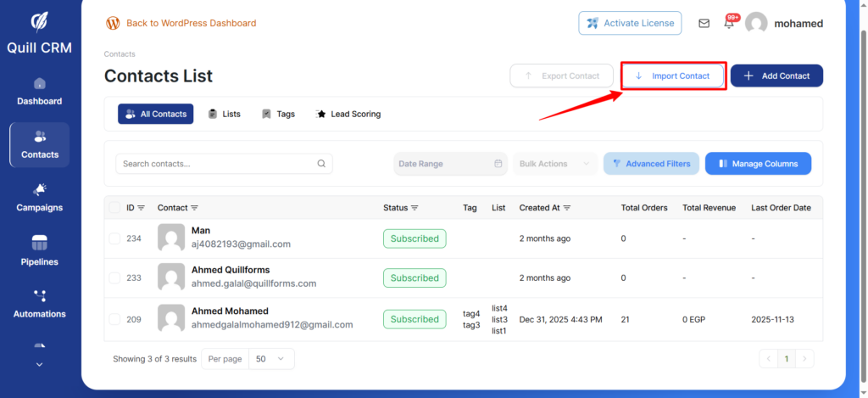Click Back to WordPress Dashboard link
The image size is (868, 398).
point(191,23)
